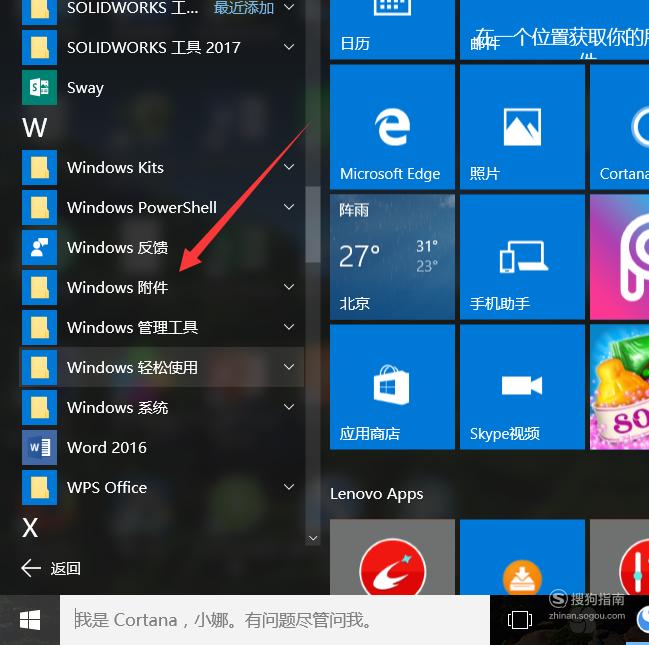
Task: Open the 照片 photos tile
Action: pos(522,127)
